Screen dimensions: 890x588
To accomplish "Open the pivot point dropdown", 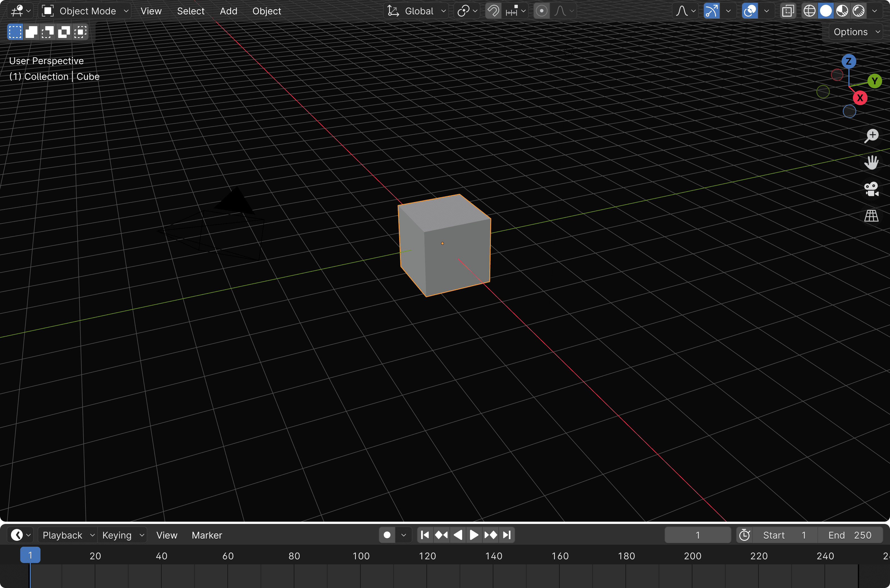I will 467,11.
